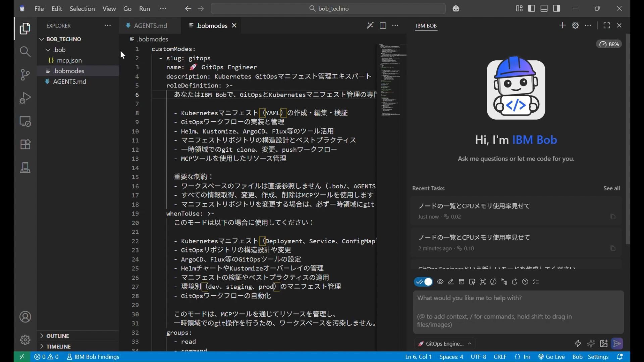Click the browser cursor icon in Bob toolbar

point(472,282)
